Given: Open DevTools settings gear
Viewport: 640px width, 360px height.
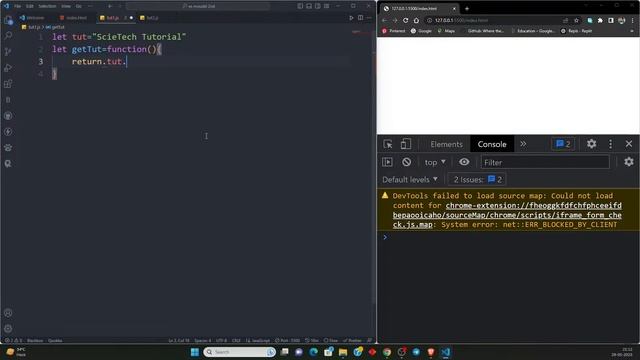Looking at the screenshot, I should point(591,144).
